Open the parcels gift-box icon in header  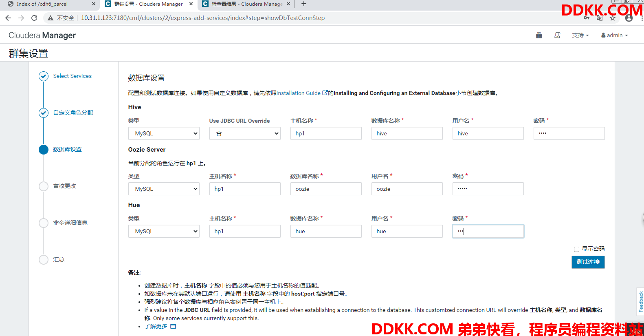pyautogui.click(x=539, y=35)
